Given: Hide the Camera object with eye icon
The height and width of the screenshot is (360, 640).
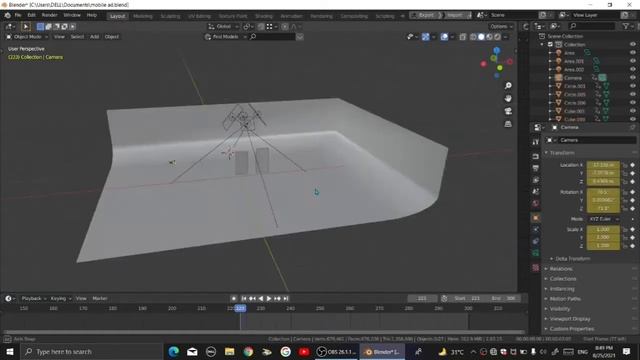Looking at the screenshot, I should coord(633,78).
